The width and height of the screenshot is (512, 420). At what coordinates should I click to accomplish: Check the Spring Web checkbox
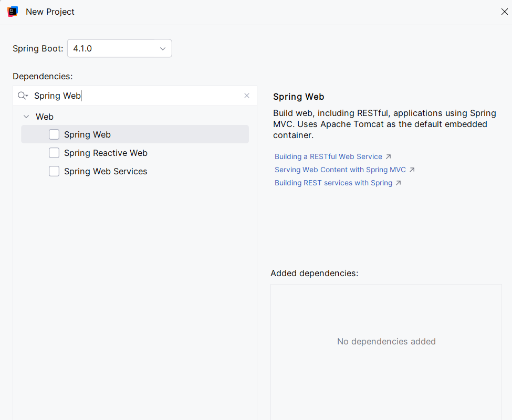(x=54, y=134)
